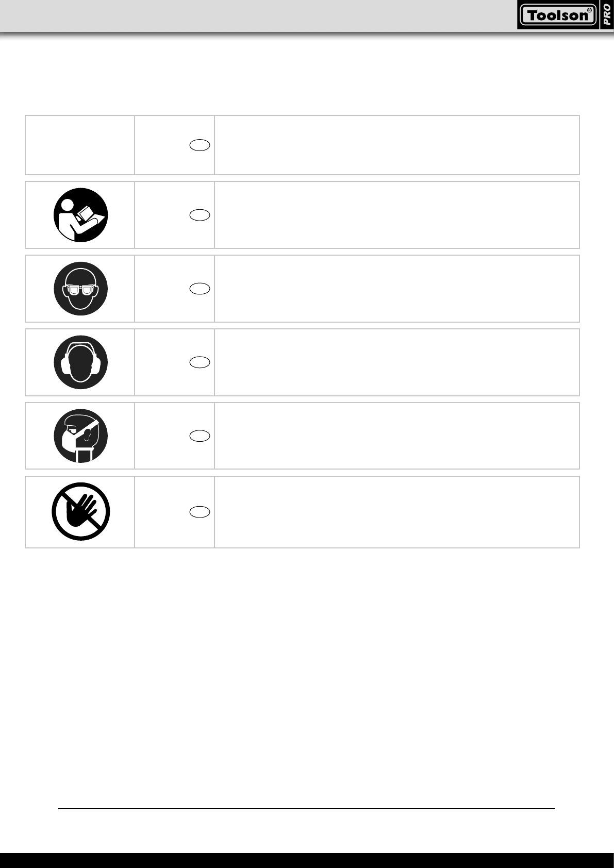614x868 pixels.
Task: Click the blank description cell in the goggles row
Action: (396, 289)
